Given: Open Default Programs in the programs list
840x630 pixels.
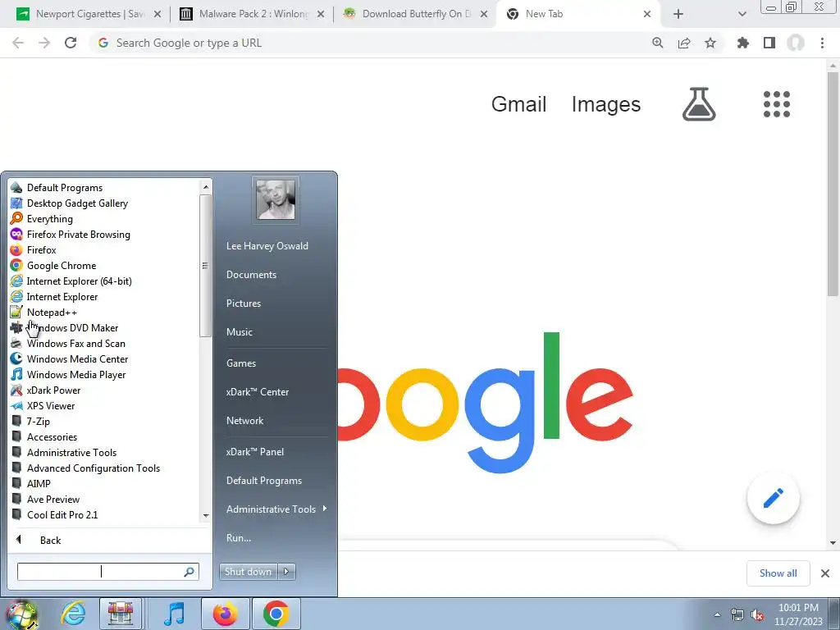Looking at the screenshot, I should click(64, 188).
